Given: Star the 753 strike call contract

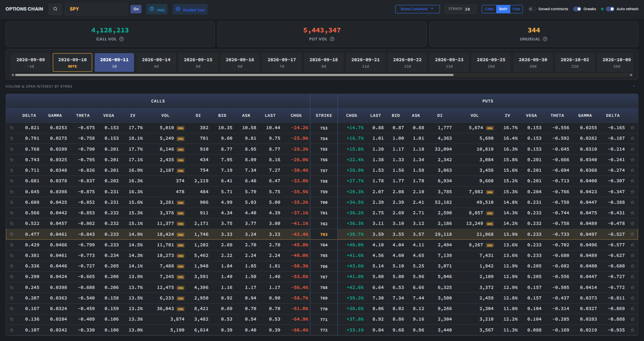Looking at the screenshot, I should pos(12,128).
